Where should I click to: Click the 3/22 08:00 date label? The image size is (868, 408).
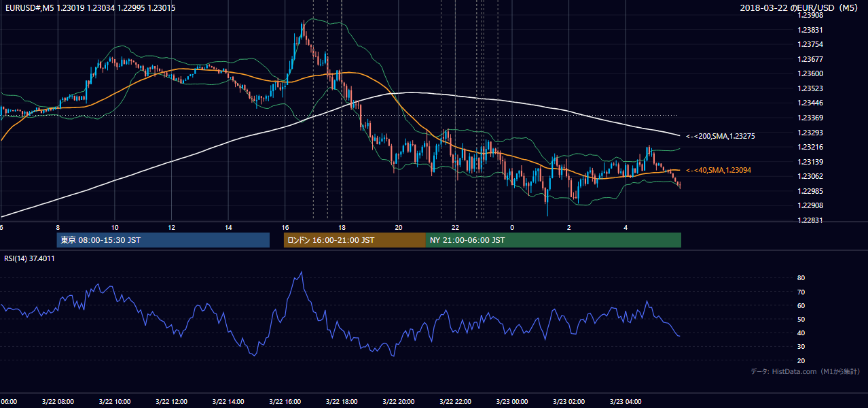pos(58,401)
